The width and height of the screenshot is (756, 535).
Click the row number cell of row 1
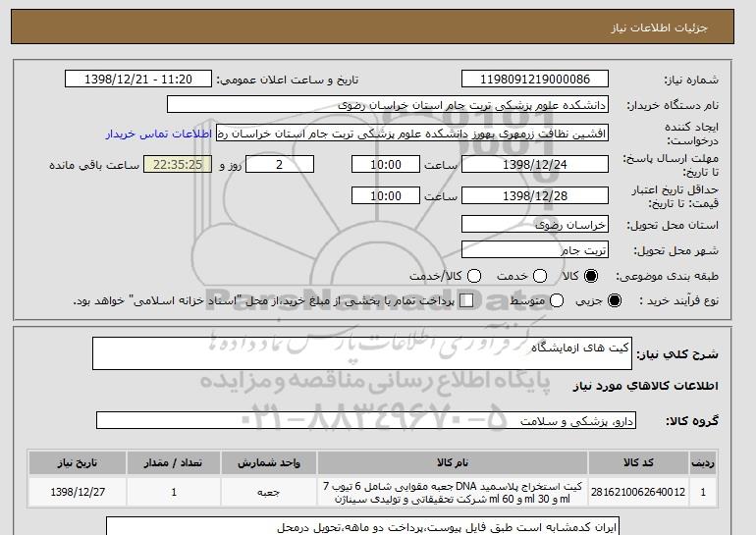[703, 492]
